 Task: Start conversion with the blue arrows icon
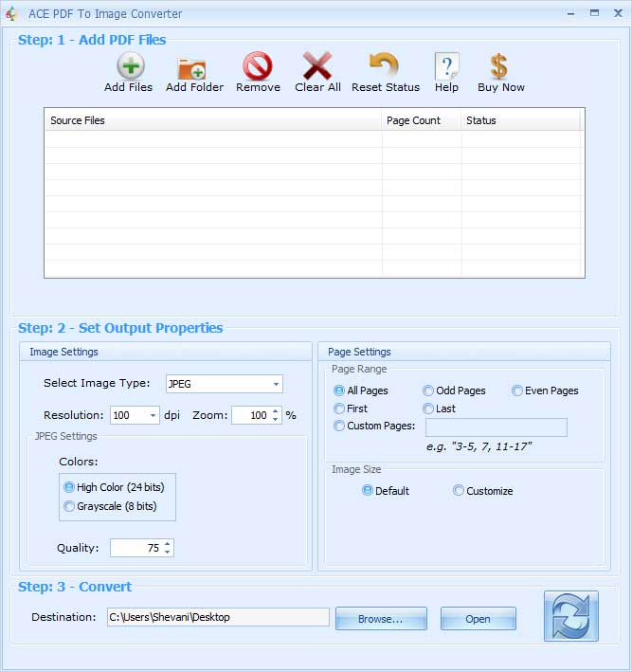point(570,616)
